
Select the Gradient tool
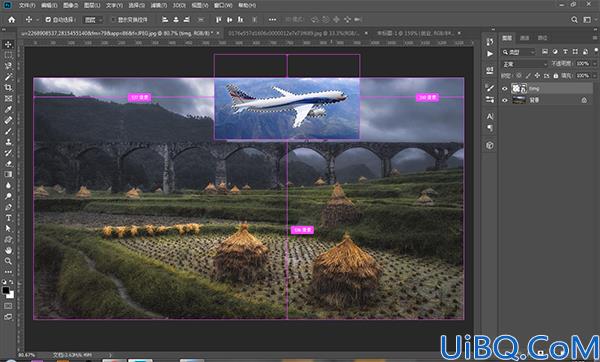[x=8, y=174]
